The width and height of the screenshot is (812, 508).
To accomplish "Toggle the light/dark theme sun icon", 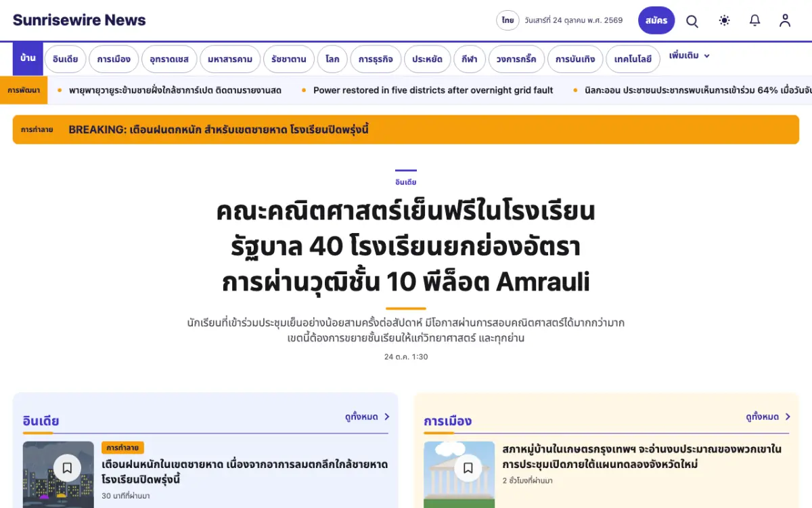I will tap(725, 20).
